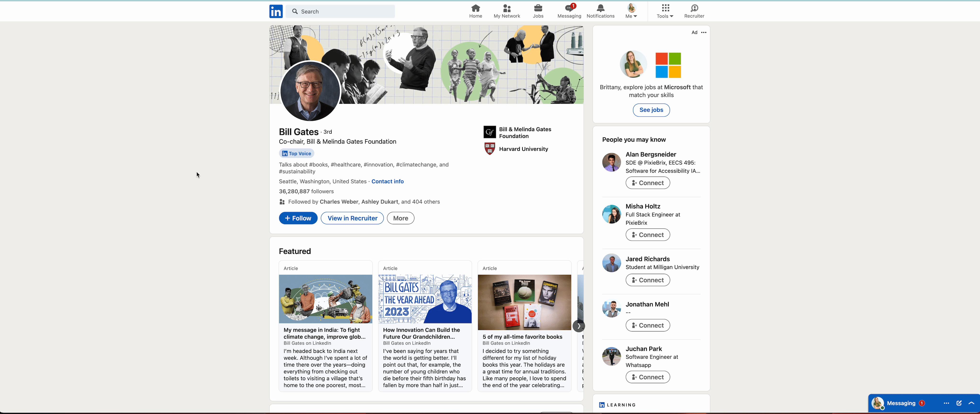Open Jared Richards name link

(x=647, y=259)
